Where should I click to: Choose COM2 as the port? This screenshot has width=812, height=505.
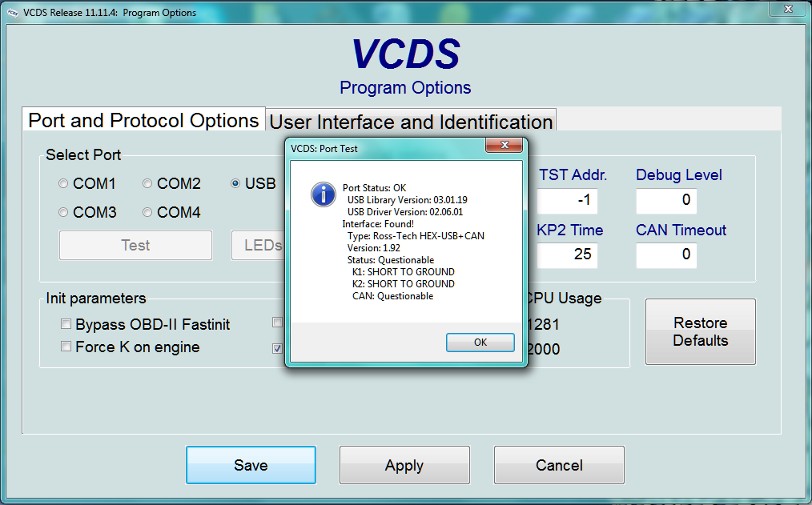pyautogui.click(x=147, y=184)
